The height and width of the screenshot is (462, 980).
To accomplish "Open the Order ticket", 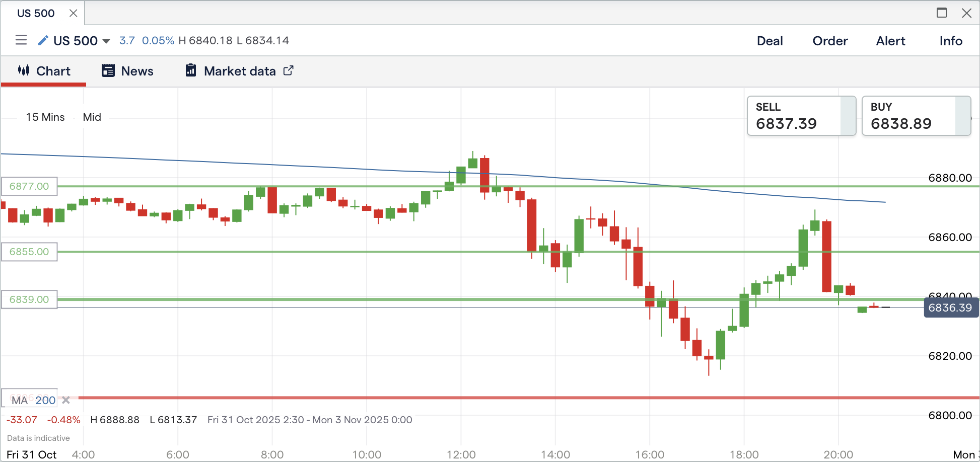I will [830, 41].
